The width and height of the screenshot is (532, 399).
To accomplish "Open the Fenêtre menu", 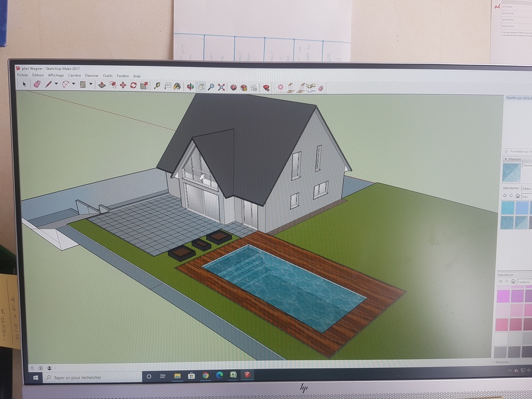I will (x=123, y=76).
